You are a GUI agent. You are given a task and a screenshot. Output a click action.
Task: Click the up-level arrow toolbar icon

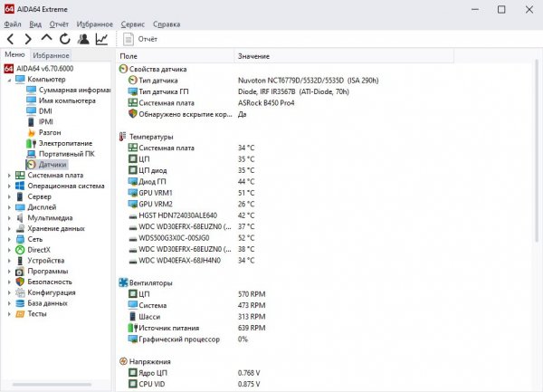[x=46, y=38]
